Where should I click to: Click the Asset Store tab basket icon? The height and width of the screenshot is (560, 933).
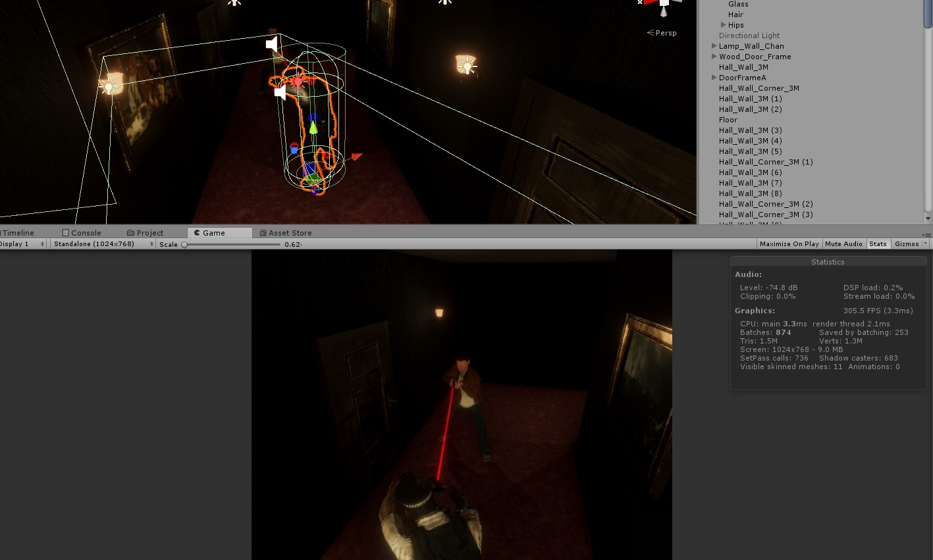point(263,232)
